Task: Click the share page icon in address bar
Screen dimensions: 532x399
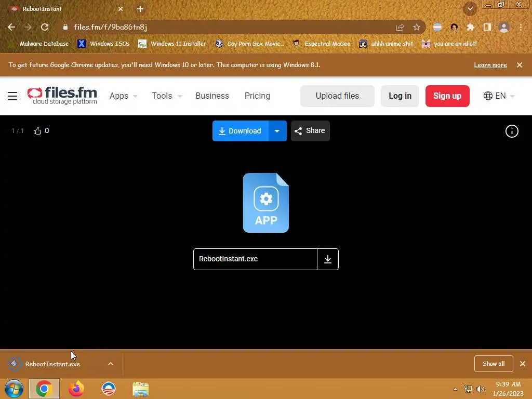Action: click(x=400, y=27)
